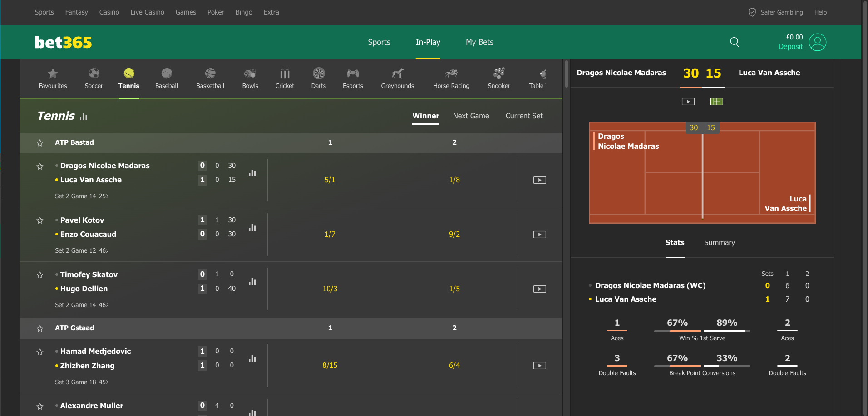
Task: Favourite the Kotov v Couacaud match
Action: [40, 220]
